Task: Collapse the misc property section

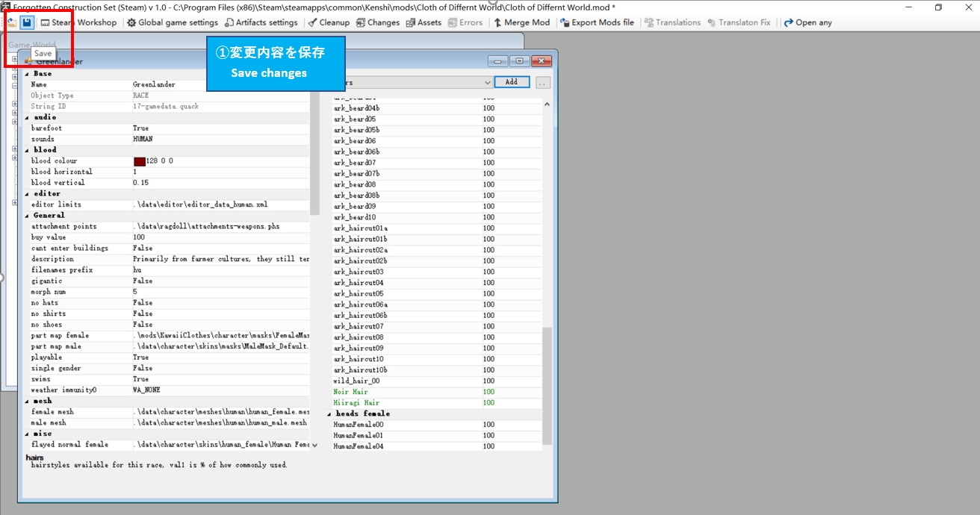Action: click(28, 434)
